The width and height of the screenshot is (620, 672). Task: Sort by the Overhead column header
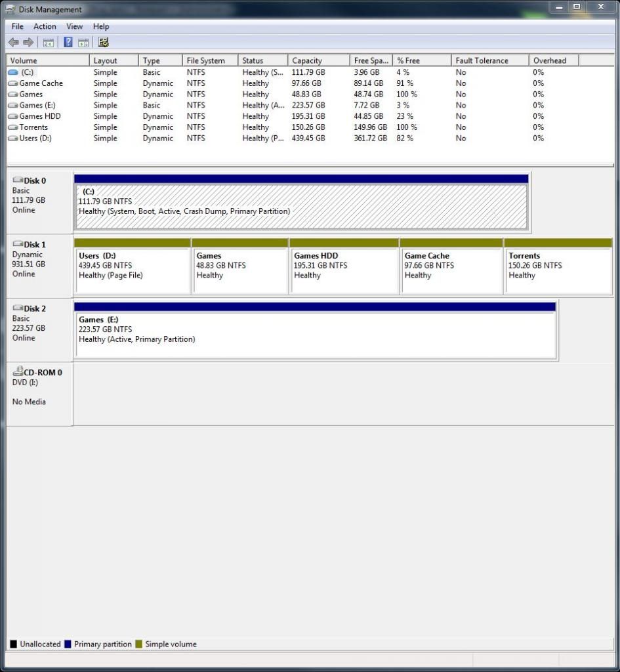(554, 60)
